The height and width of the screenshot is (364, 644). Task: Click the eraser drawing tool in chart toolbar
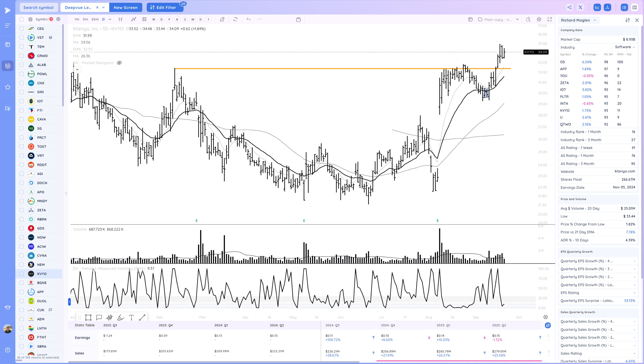click(x=222, y=19)
